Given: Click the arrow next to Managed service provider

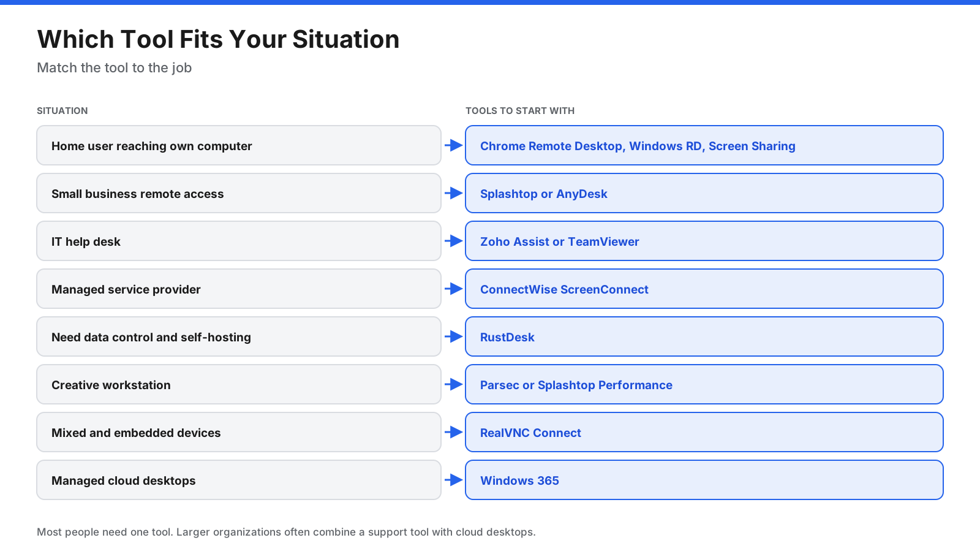Looking at the screenshot, I should point(453,289).
